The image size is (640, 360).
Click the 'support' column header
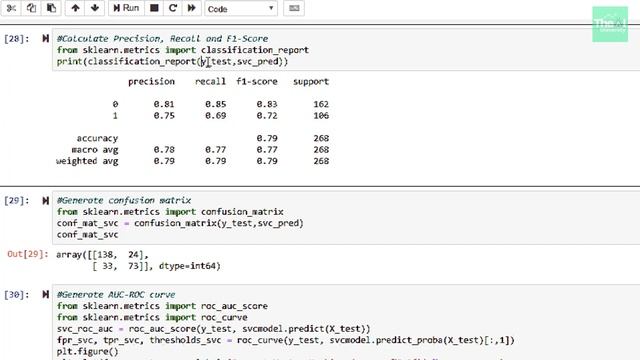pos(311,82)
